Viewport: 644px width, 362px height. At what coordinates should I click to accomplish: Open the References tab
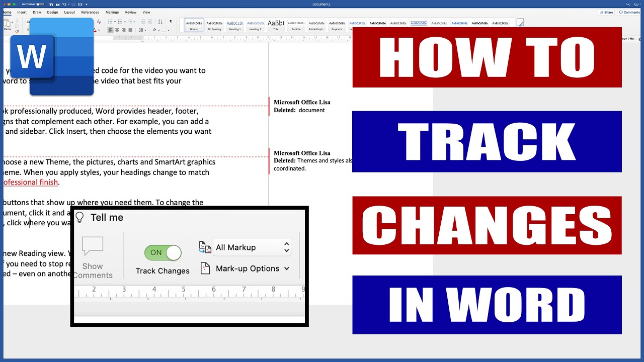point(90,12)
